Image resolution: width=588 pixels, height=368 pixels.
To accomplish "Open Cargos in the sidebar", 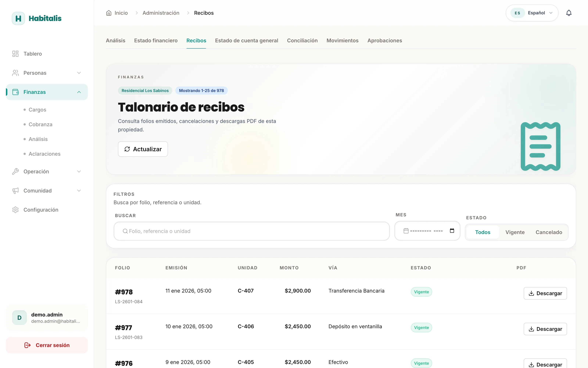I will (x=37, y=110).
